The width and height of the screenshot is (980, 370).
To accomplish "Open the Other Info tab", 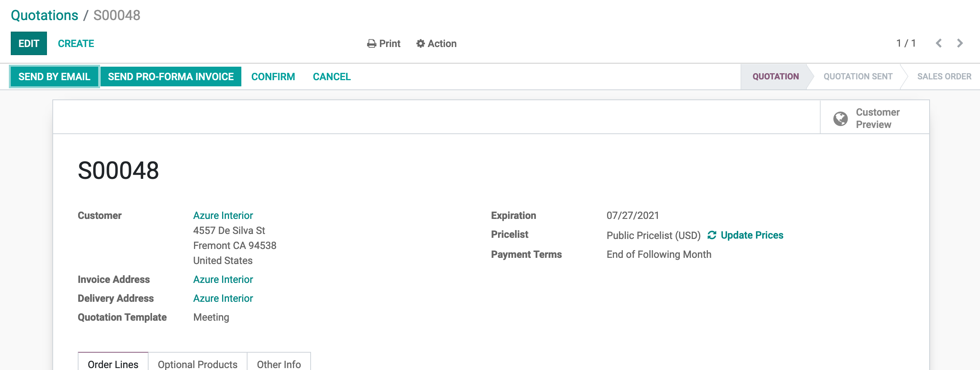I will click(279, 364).
